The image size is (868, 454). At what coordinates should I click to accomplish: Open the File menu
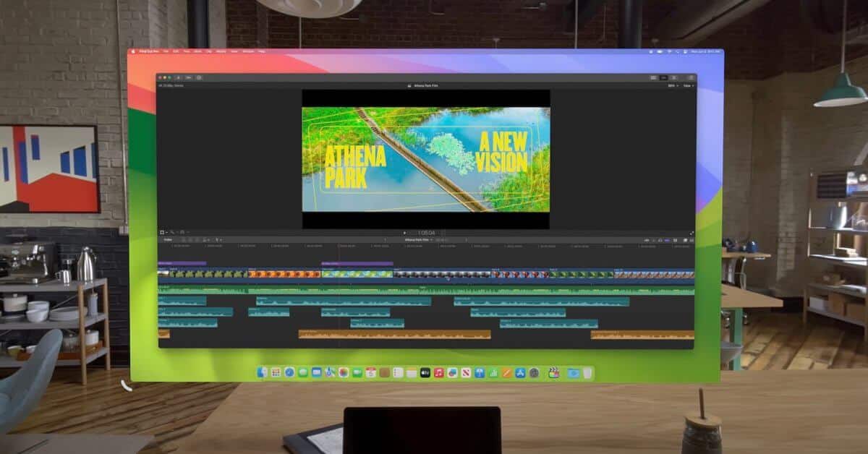(x=166, y=51)
